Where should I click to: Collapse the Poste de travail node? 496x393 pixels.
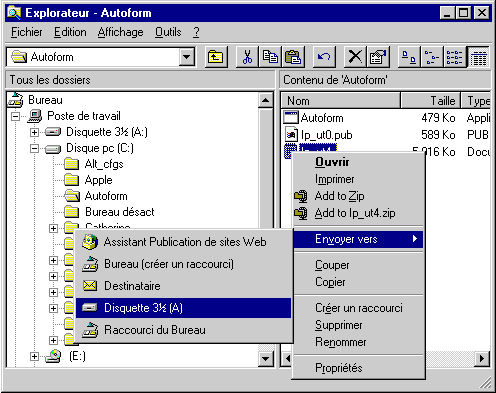(x=15, y=117)
